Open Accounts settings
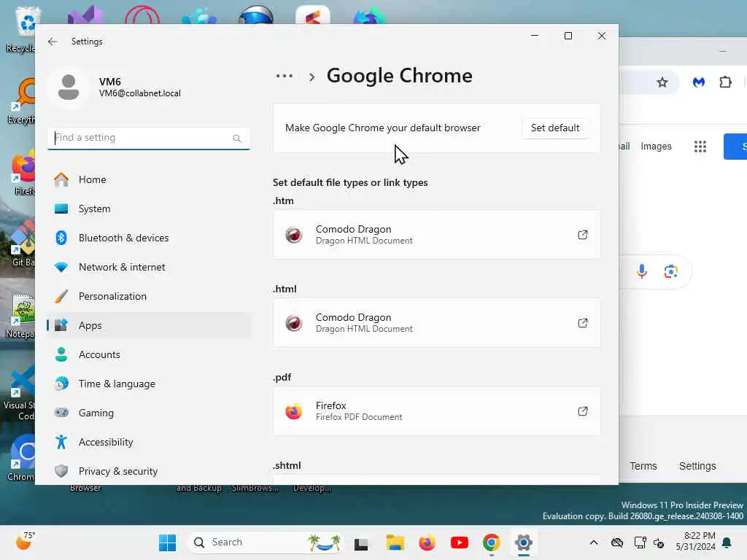 [x=149, y=354]
